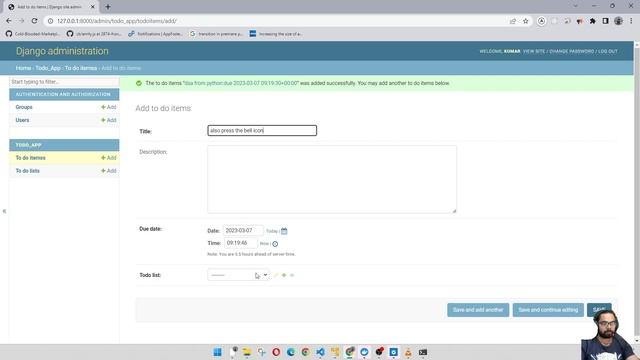Click the Add plus link for Users
The image size is (640, 360).
tap(109, 120)
